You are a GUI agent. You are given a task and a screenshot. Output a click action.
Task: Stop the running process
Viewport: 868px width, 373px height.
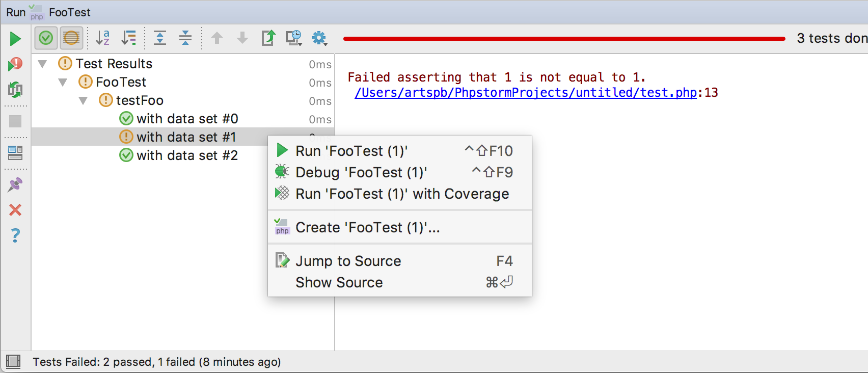[x=15, y=121]
